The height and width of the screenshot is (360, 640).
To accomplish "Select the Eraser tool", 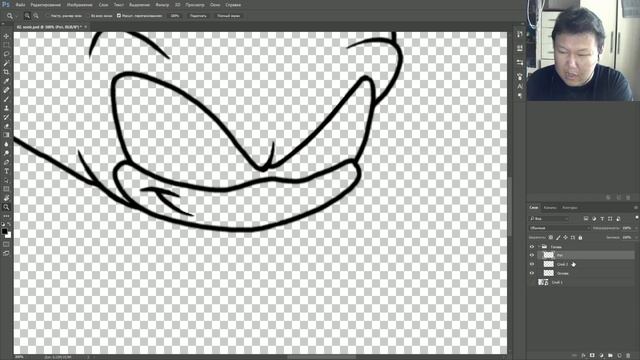I will pos(6,126).
